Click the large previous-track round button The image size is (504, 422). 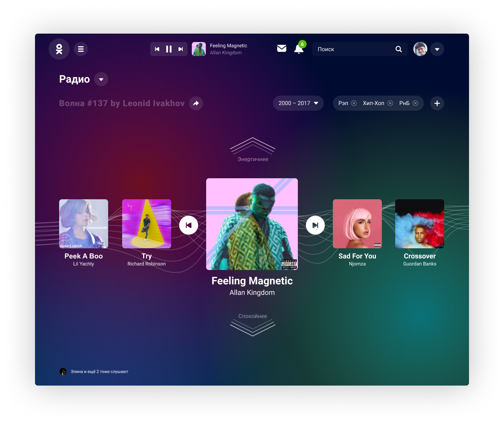tap(189, 225)
